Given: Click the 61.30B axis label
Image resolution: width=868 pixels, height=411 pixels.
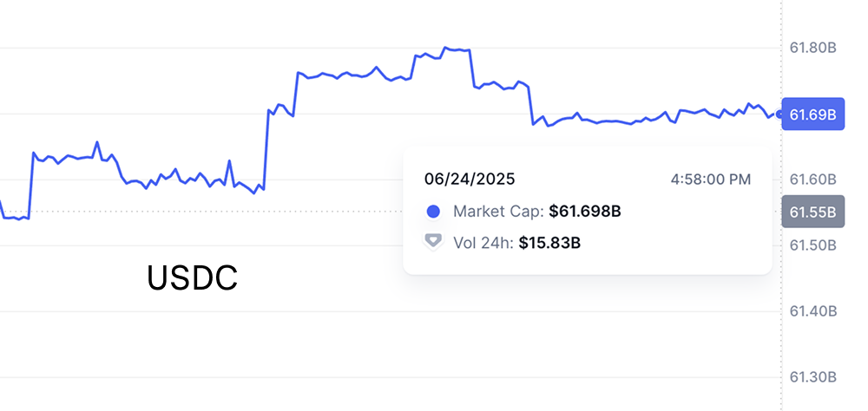Looking at the screenshot, I should [x=812, y=377].
